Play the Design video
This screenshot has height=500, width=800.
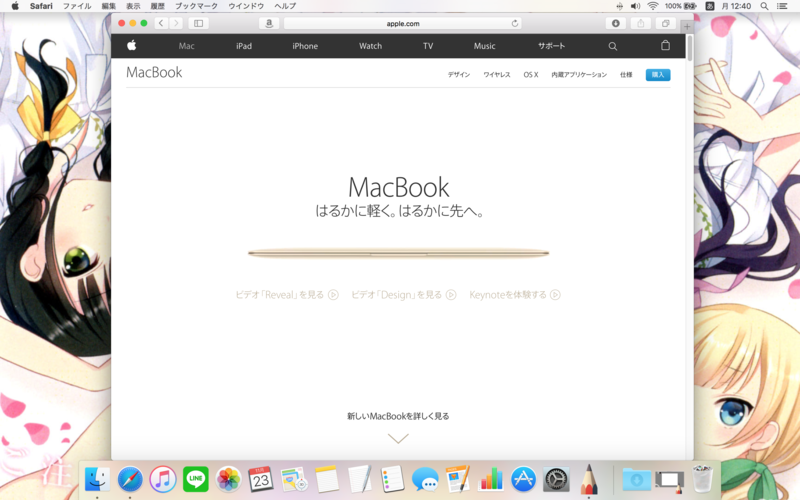coord(404,295)
